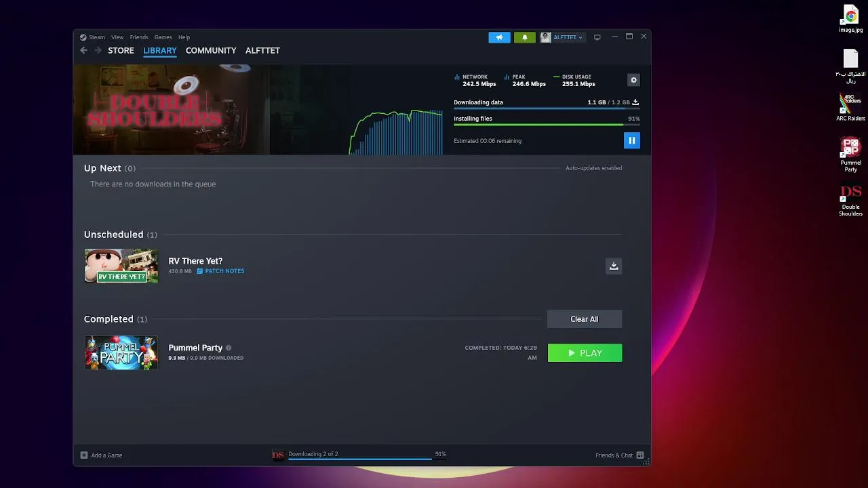Click PLAY for Pummel Party
The width and height of the screenshot is (868, 488).
pyautogui.click(x=585, y=353)
